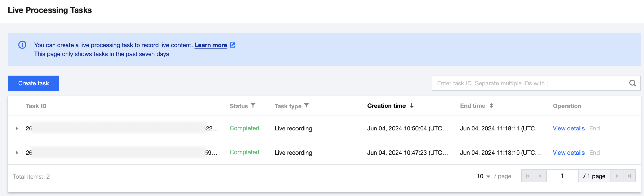Open the Learn more link
644x196 pixels.
pos(211,45)
